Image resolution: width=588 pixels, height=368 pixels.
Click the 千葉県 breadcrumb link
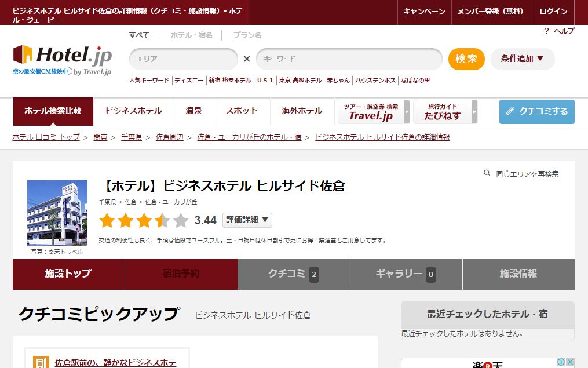tap(132, 137)
